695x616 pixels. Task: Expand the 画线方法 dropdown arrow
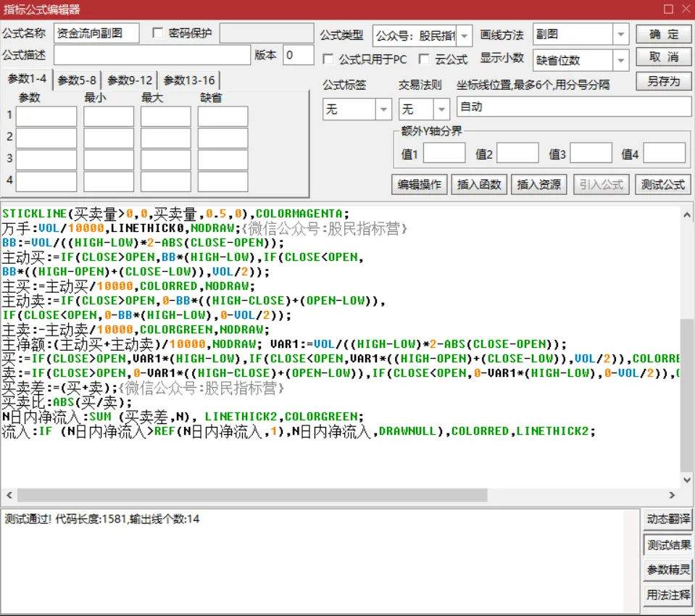[621, 34]
